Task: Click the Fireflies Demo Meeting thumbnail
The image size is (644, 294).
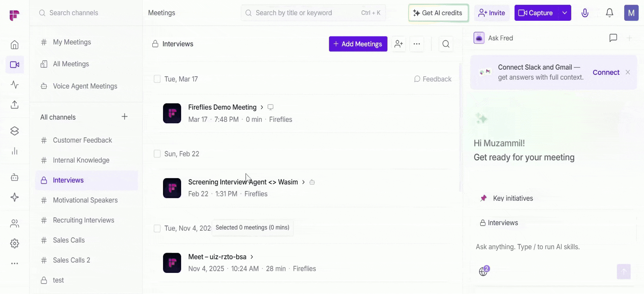Action: point(172,113)
